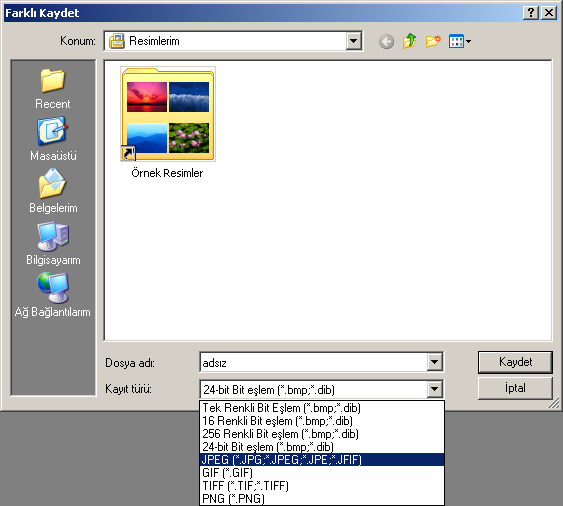Screen dimensions: 563x506
Task: Expand the Dosya adı dropdown arrow
Action: [x=434, y=362]
